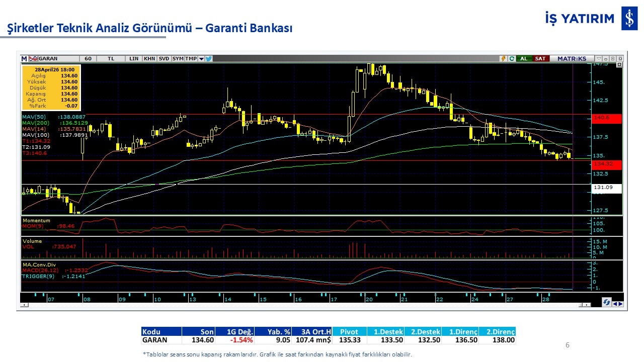Click the left arrow at chart bottom right
The image size is (644, 362).
[615, 303]
